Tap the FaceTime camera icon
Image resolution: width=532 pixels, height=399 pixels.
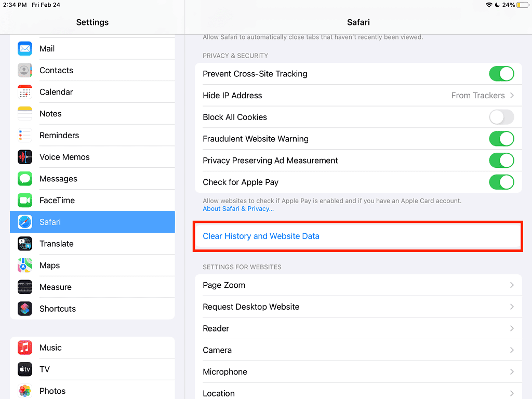tap(25, 201)
